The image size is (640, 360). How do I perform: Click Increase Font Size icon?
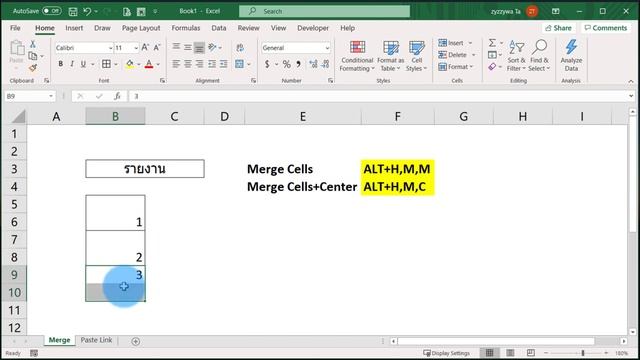[145, 48]
